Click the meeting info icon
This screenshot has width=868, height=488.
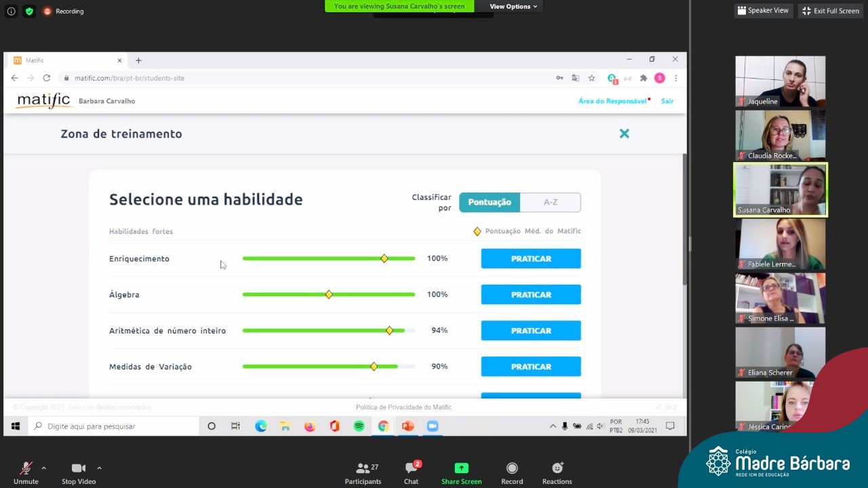point(11,11)
